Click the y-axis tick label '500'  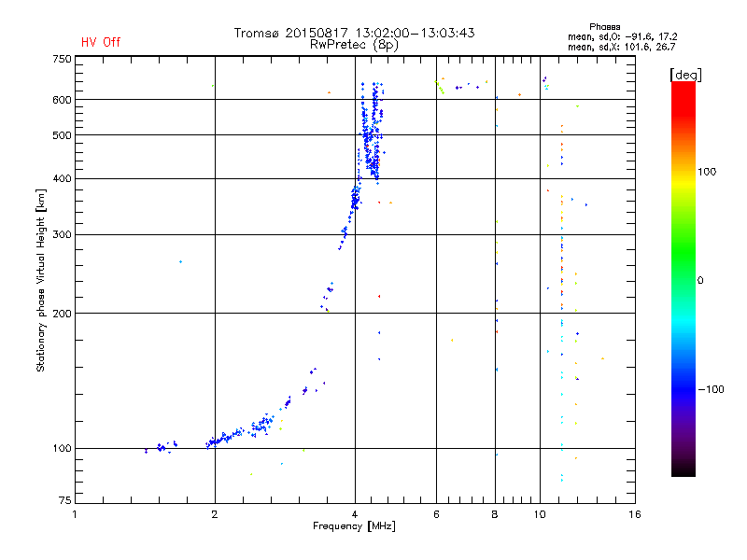point(62,135)
